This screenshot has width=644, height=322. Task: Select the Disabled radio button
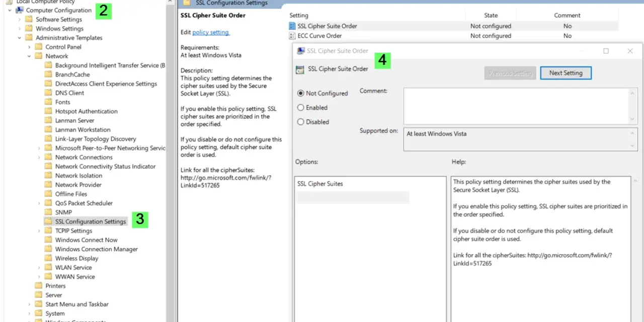pos(301,122)
